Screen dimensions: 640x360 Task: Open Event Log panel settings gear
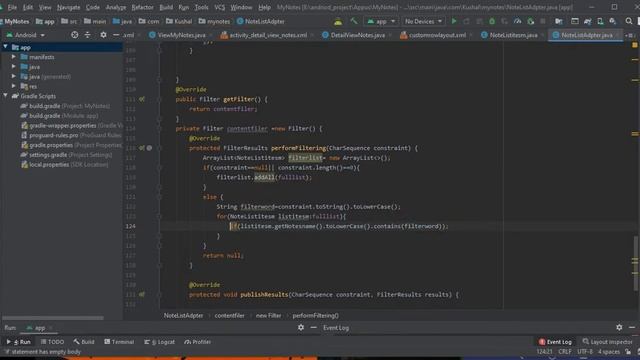coord(619,327)
